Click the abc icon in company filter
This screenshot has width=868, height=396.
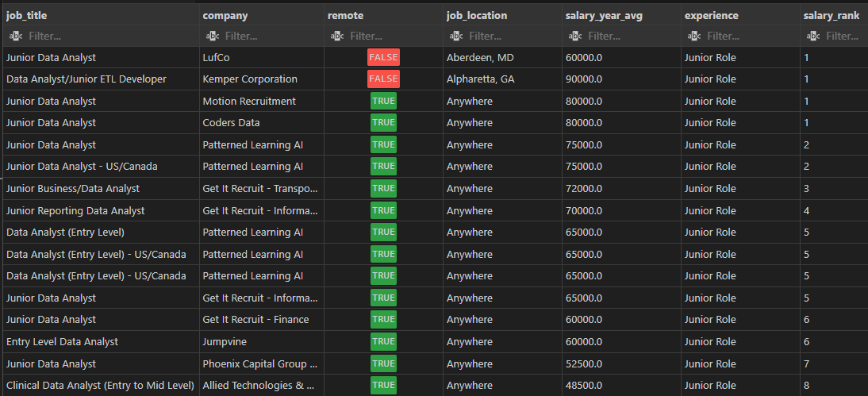213,36
